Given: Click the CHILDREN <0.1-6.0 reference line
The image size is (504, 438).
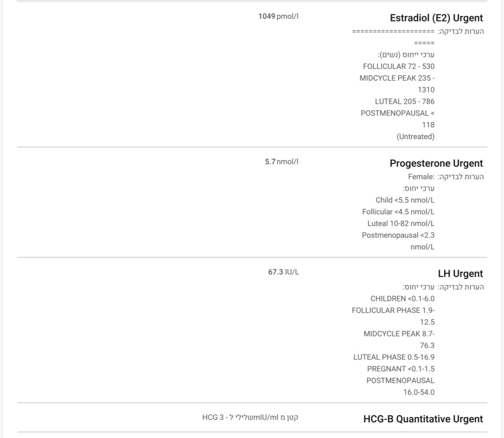Looking at the screenshot, I should (402, 299).
